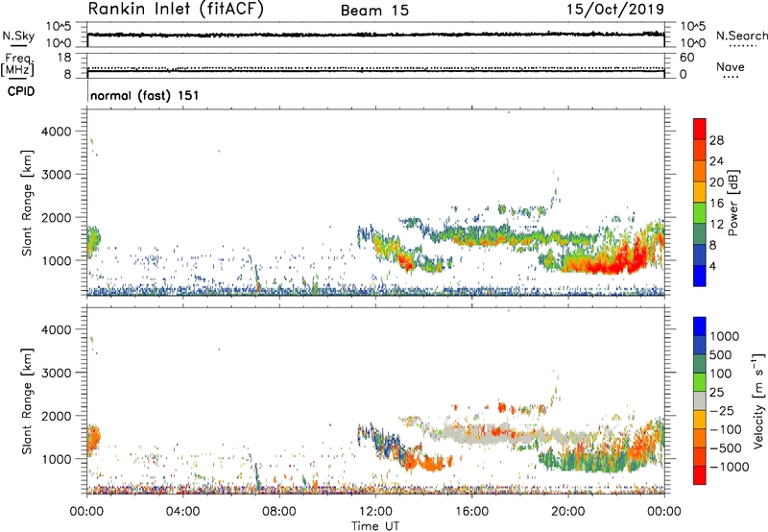768x532 pixels.
Task: Click the "04:00" time axis tick label
Action: pos(183,512)
